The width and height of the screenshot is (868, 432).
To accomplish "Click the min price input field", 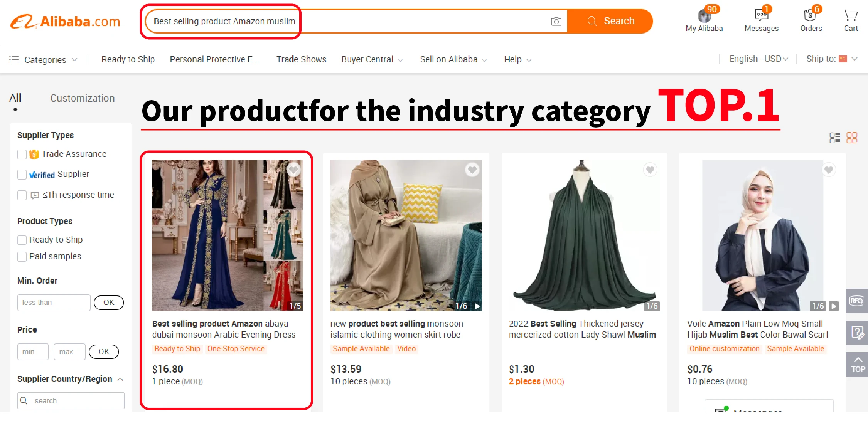I will [x=33, y=351].
